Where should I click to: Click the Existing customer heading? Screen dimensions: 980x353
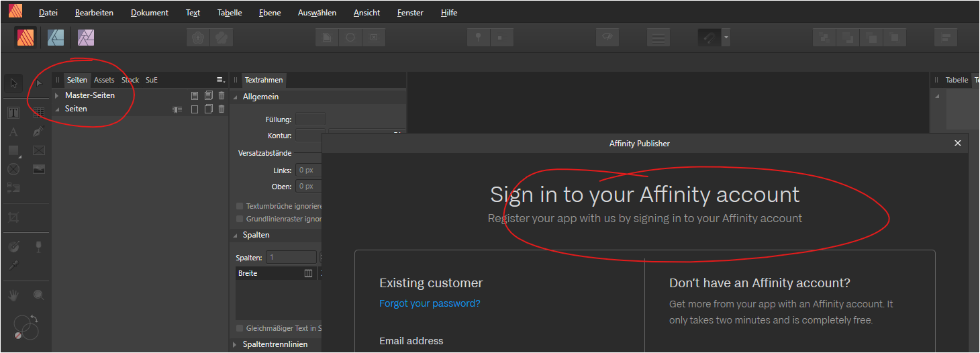[431, 283]
